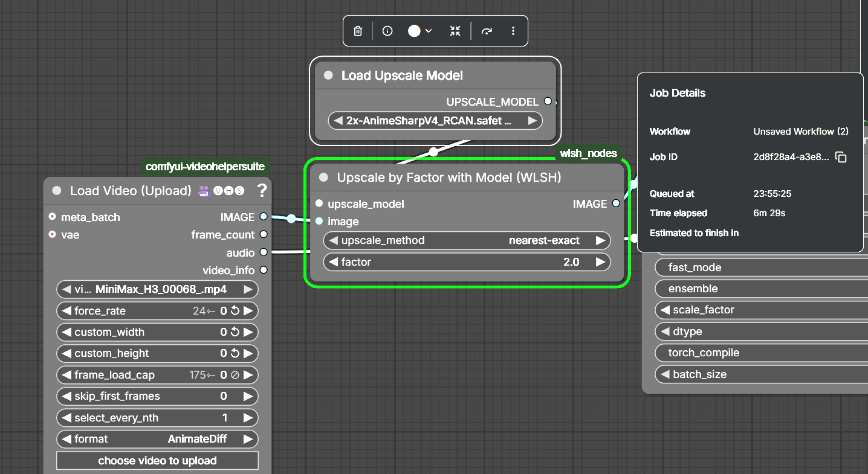Select the previous upscale model with left arrow
This screenshot has width=868, height=474.
tap(338, 121)
